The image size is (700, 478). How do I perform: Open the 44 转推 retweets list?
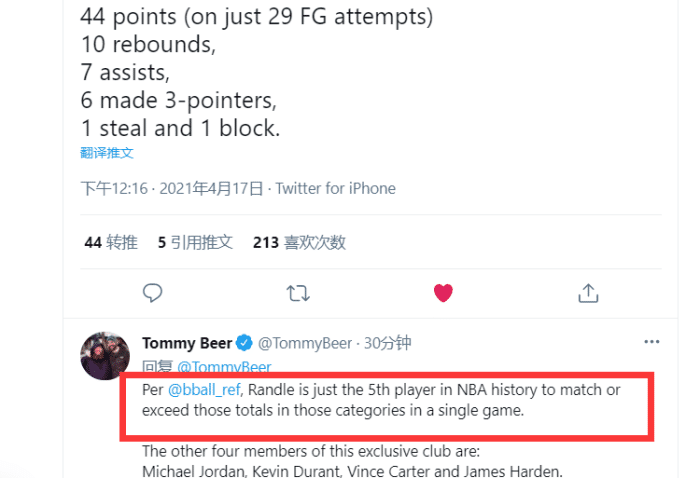click(111, 242)
